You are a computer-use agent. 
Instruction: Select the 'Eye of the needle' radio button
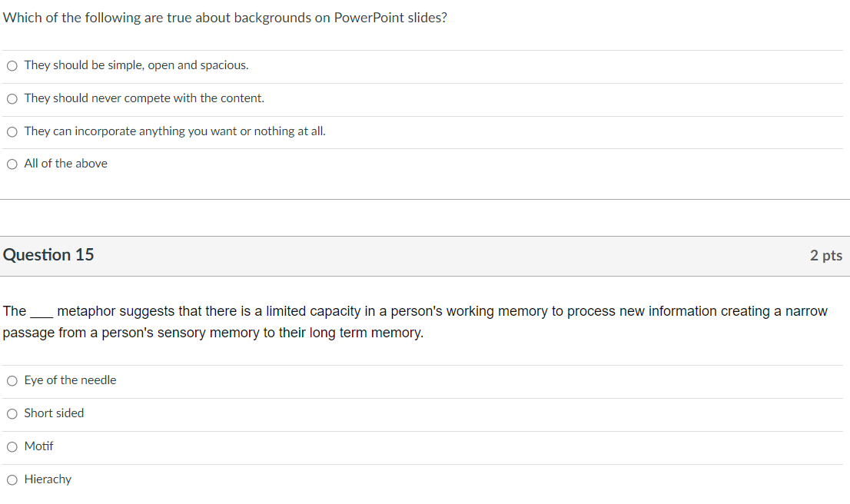[x=12, y=380]
